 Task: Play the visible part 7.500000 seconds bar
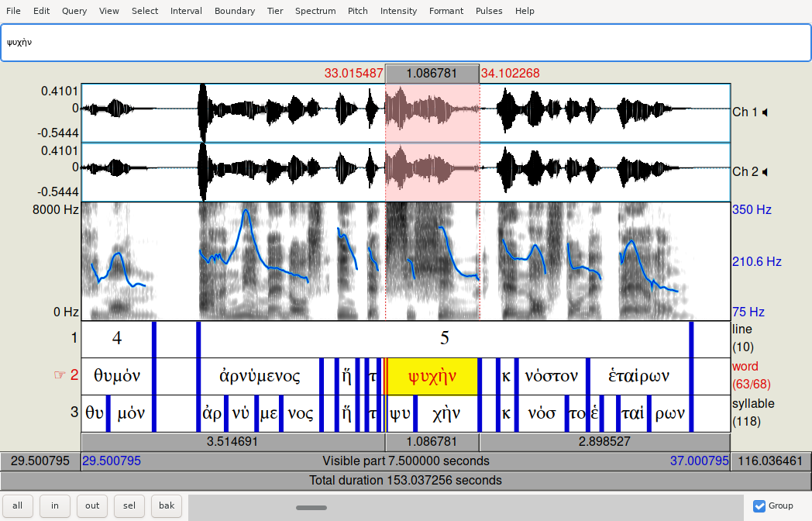point(405,461)
